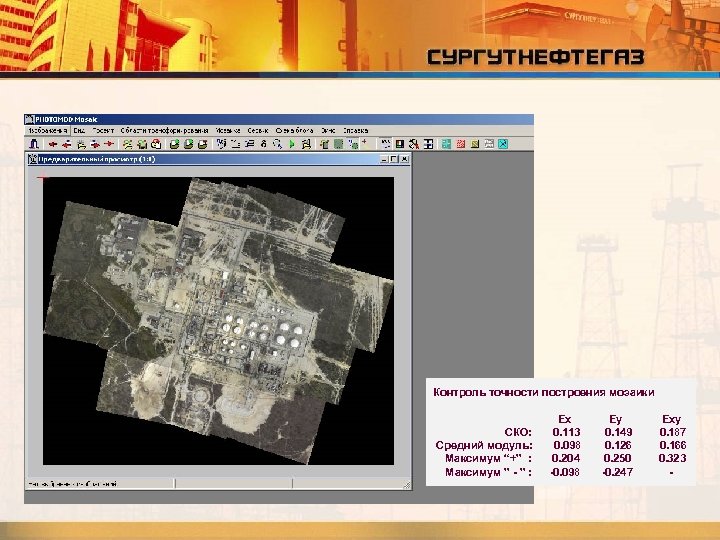The height and width of the screenshot is (540, 720).
Task: Click the preview window status bar text
Action: pos(73,484)
